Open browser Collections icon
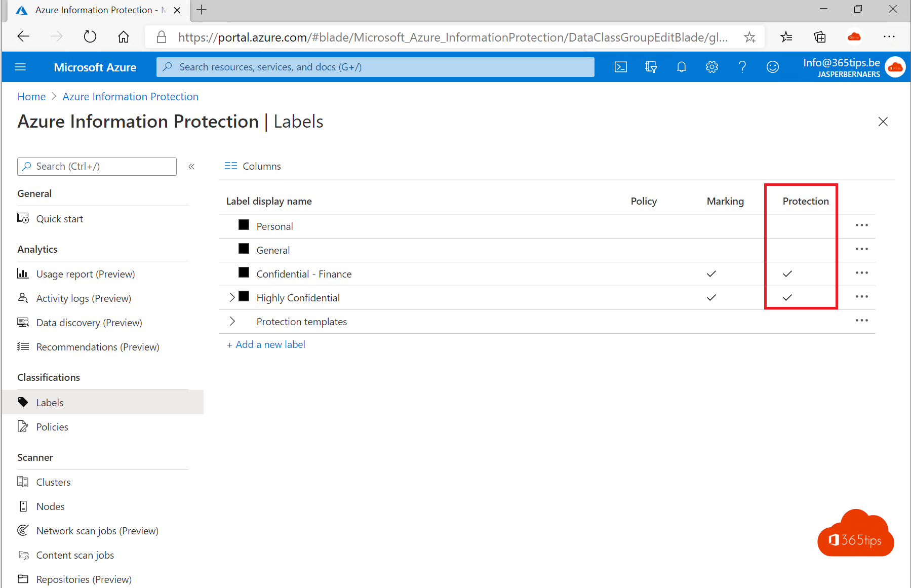The width and height of the screenshot is (911, 588). pos(820,36)
